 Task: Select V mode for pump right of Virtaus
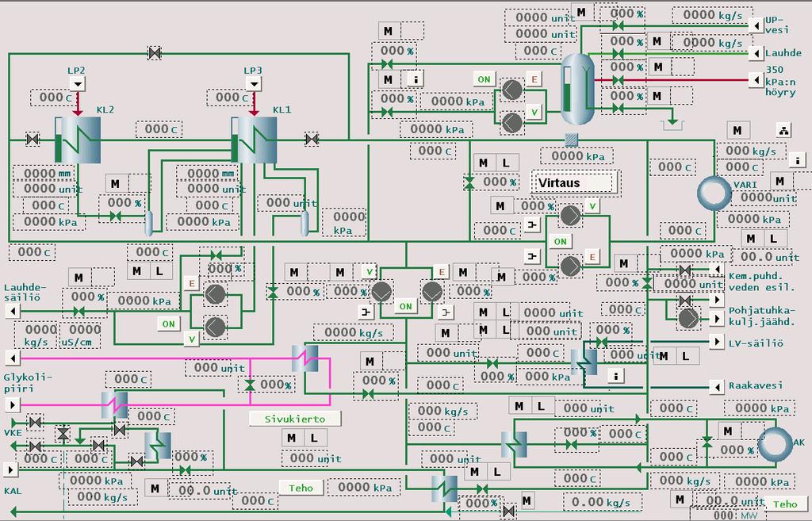tap(592, 207)
